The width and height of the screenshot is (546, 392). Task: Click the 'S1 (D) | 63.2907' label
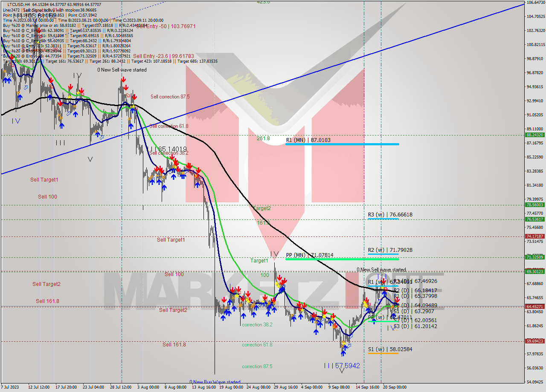pyautogui.click(x=414, y=311)
